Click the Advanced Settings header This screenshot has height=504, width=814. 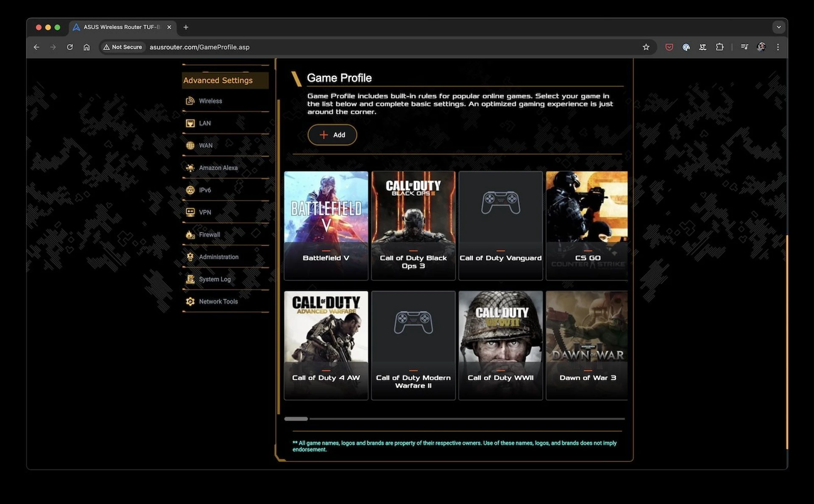click(x=225, y=80)
